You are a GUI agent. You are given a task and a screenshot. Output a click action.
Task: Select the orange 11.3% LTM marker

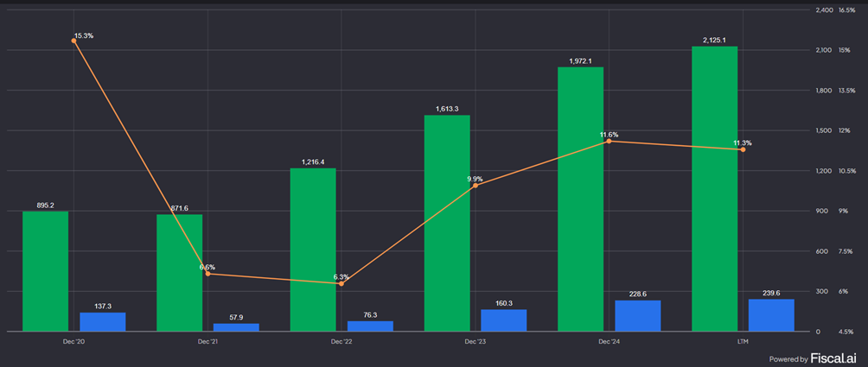tap(743, 149)
